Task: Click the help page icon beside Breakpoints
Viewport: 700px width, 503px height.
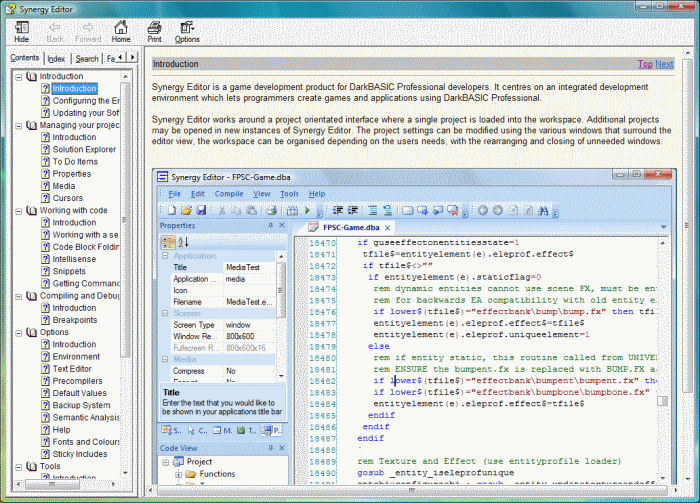Action: pyautogui.click(x=46, y=320)
